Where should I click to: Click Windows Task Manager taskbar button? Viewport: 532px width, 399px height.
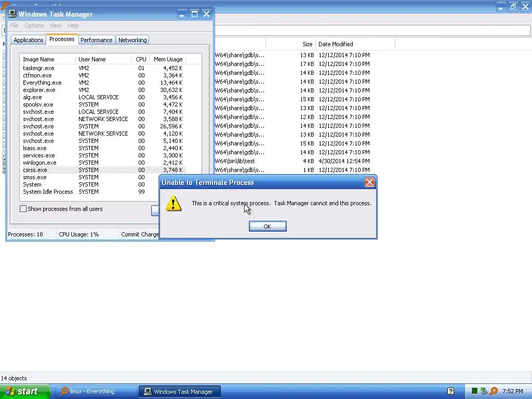(180, 392)
